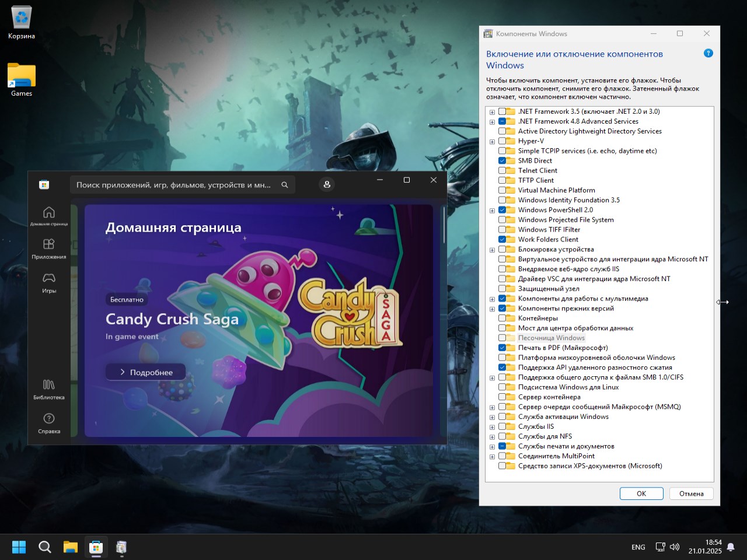Expand Компоненты прежних версий node
The height and width of the screenshot is (560, 747).
pos(492,309)
